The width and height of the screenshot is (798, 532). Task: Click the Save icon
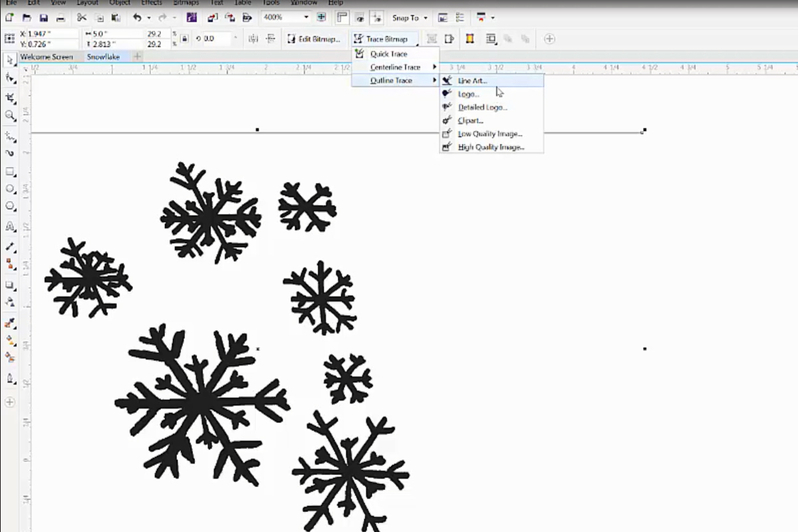click(43, 17)
